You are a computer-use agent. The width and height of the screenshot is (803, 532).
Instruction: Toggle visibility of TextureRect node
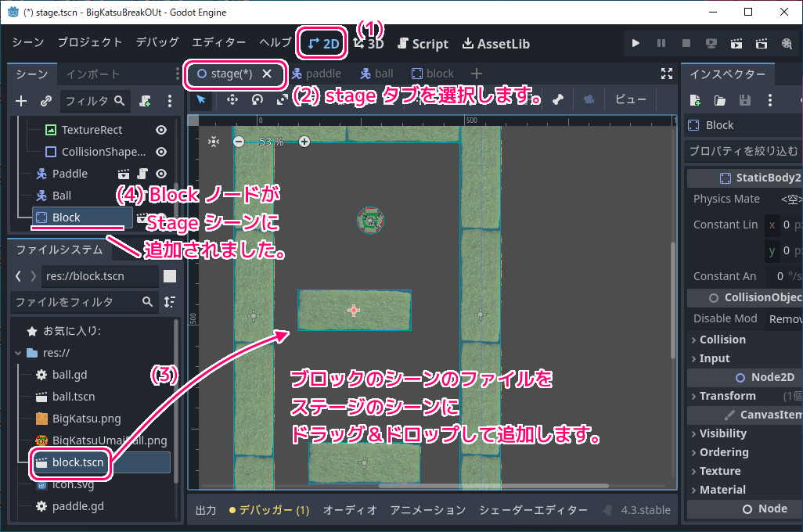pos(160,130)
